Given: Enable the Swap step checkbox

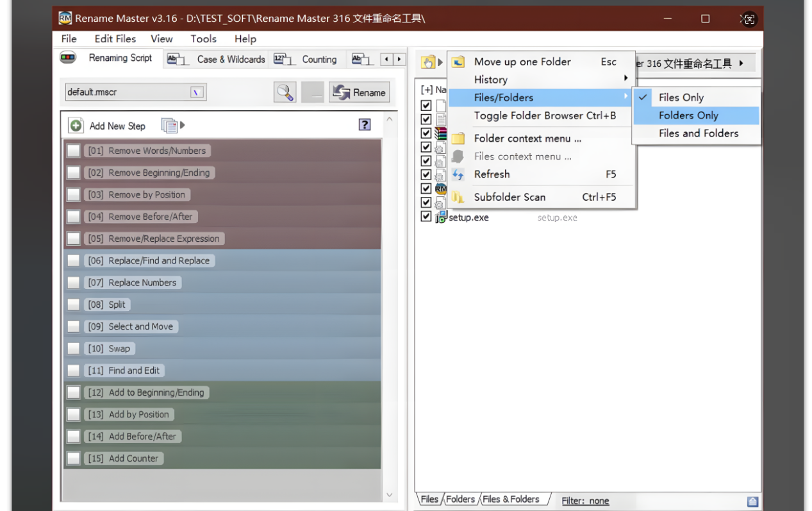Looking at the screenshot, I should (x=74, y=349).
